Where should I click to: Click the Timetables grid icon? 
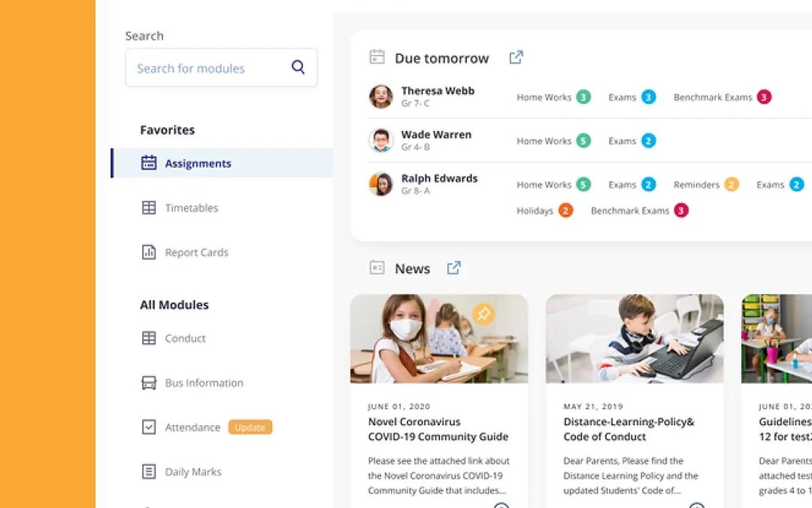point(149,208)
